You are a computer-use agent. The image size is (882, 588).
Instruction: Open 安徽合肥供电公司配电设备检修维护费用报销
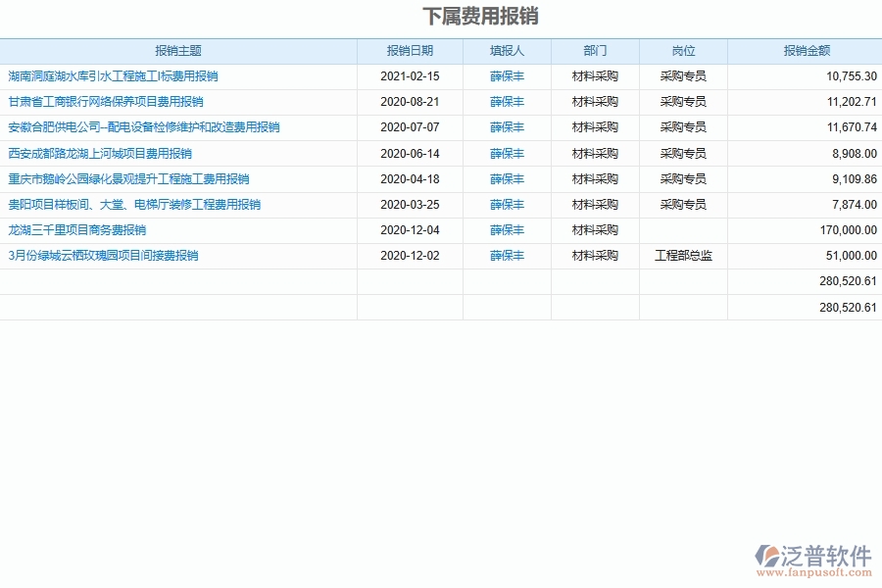(142, 126)
